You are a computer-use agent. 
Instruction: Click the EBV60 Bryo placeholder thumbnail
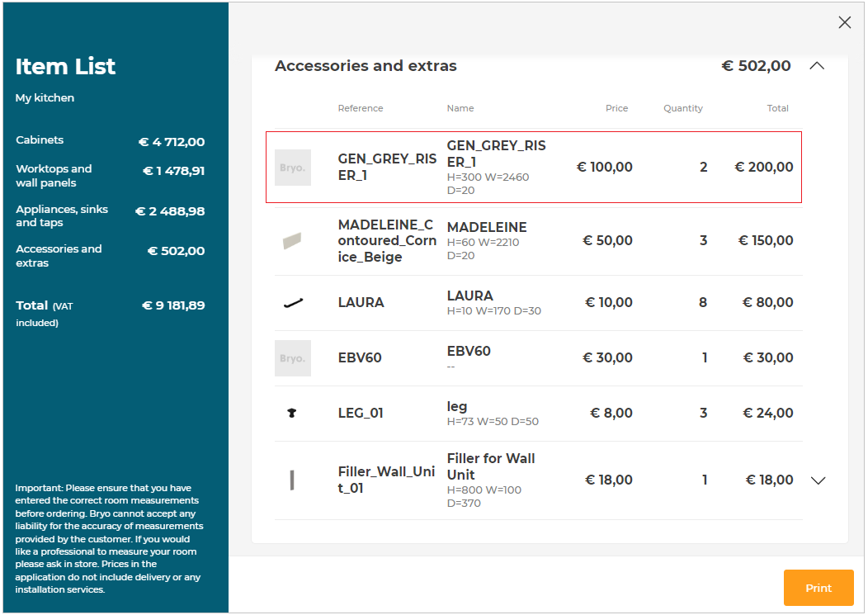(x=293, y=358)
